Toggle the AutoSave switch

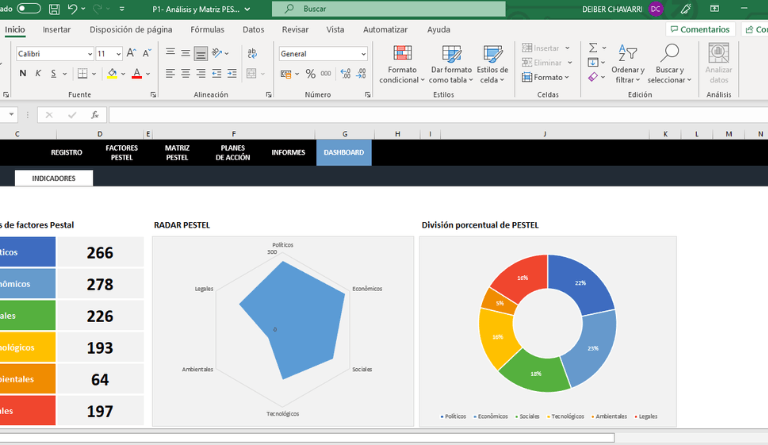[28, 9]
